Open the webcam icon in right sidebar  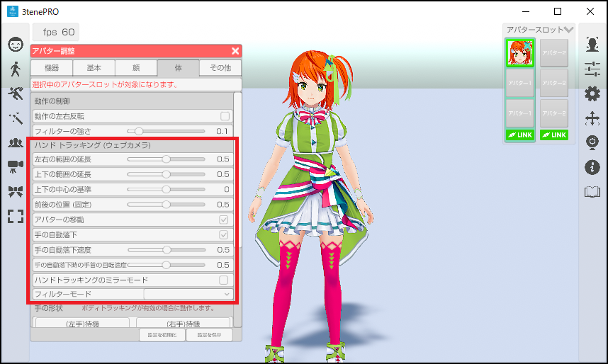point(592,142)
